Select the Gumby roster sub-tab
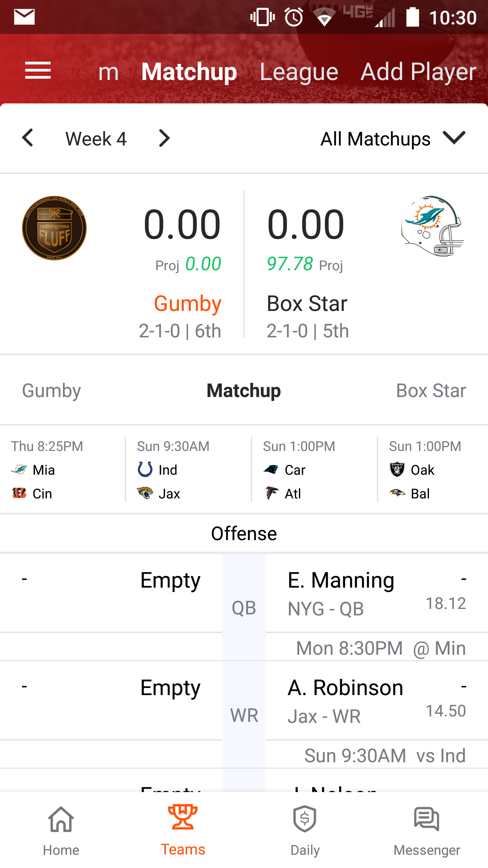This screenshot has height=868, width=488. pos(52,391)
